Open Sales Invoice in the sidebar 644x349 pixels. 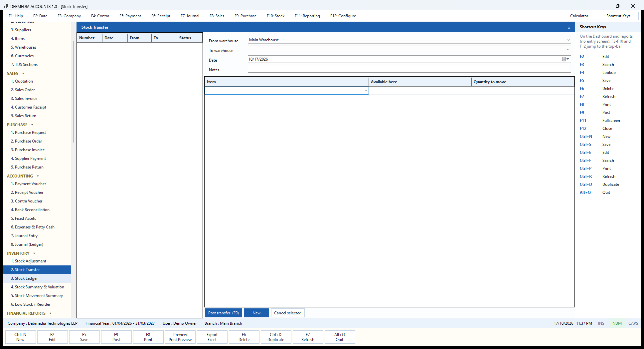(x=37, y=99)
